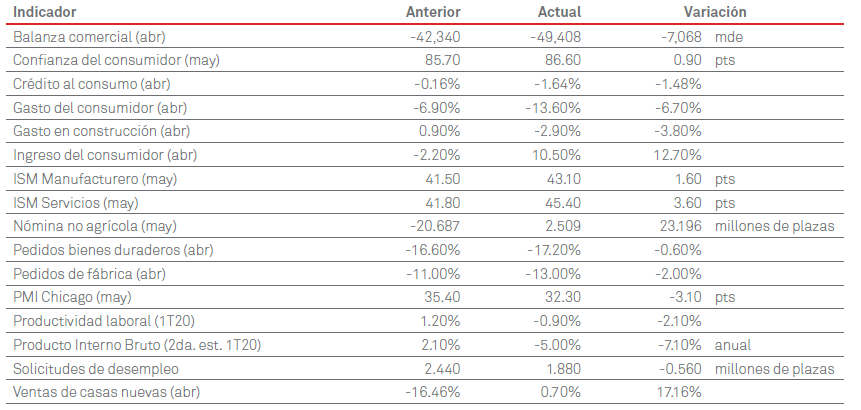Click the Variación column header
Screen dimensions: 861x410
pyautogui.click(x=715, y=12)
